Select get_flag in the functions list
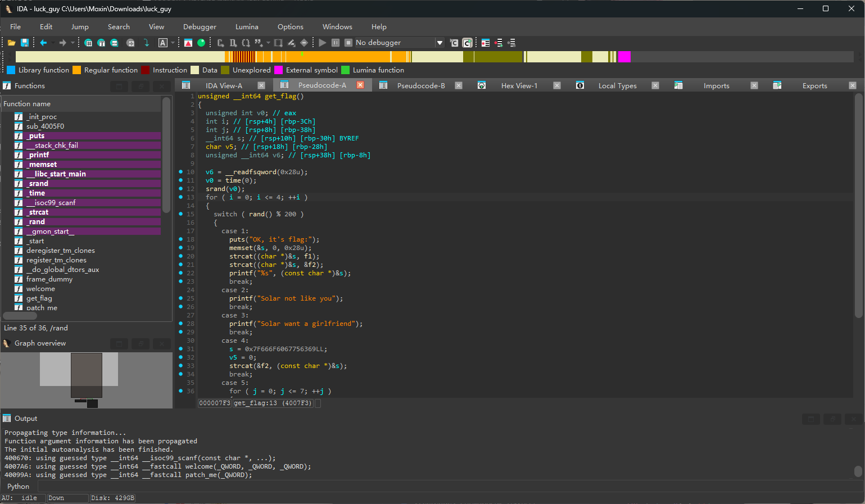 pos(39,298)
